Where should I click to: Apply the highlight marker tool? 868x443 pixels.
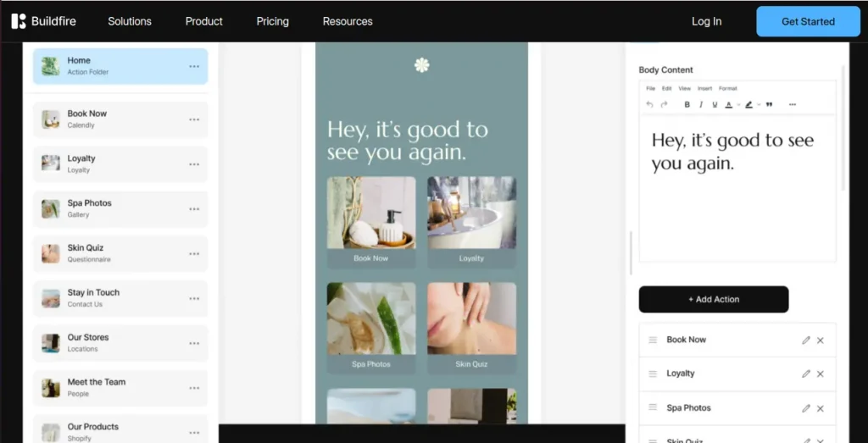click(x=749, y=104)
